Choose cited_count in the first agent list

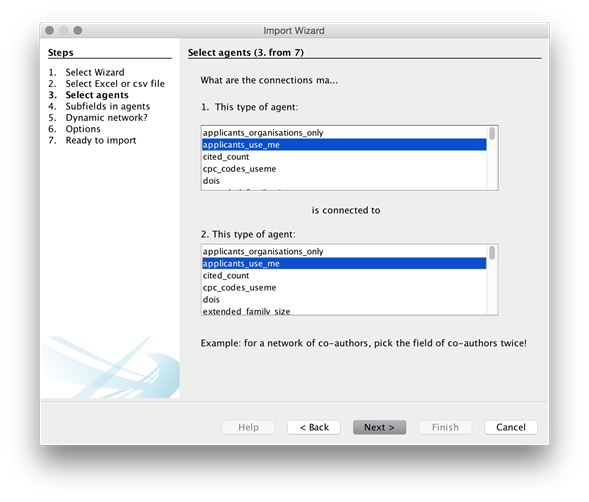344,157
